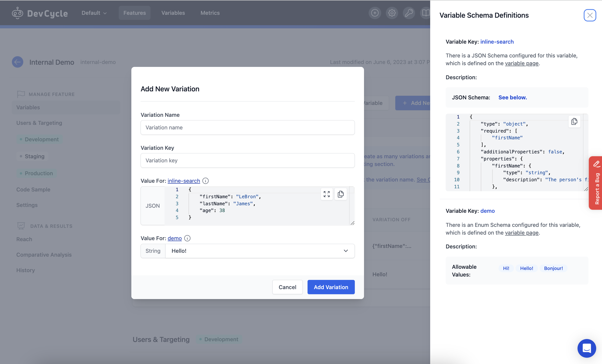Click the API keys icon
Screen dimensions: 602x364
click(409, 13)
